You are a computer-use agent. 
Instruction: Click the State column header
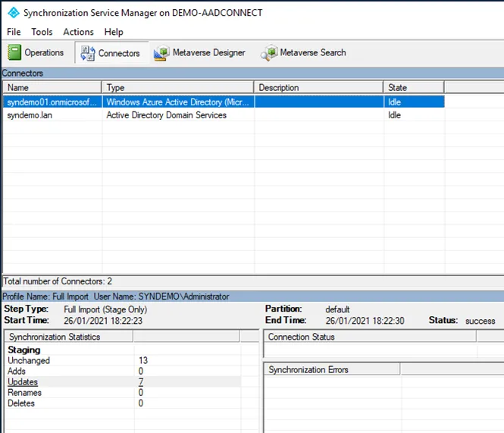413,87
